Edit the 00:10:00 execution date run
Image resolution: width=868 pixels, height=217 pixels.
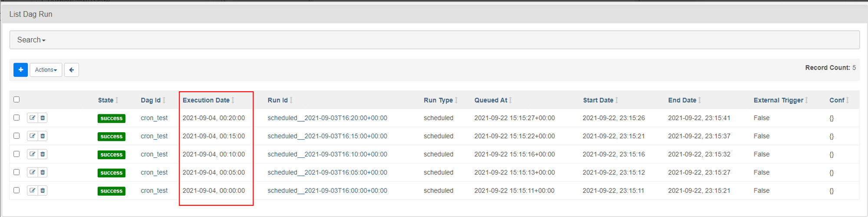32,154
